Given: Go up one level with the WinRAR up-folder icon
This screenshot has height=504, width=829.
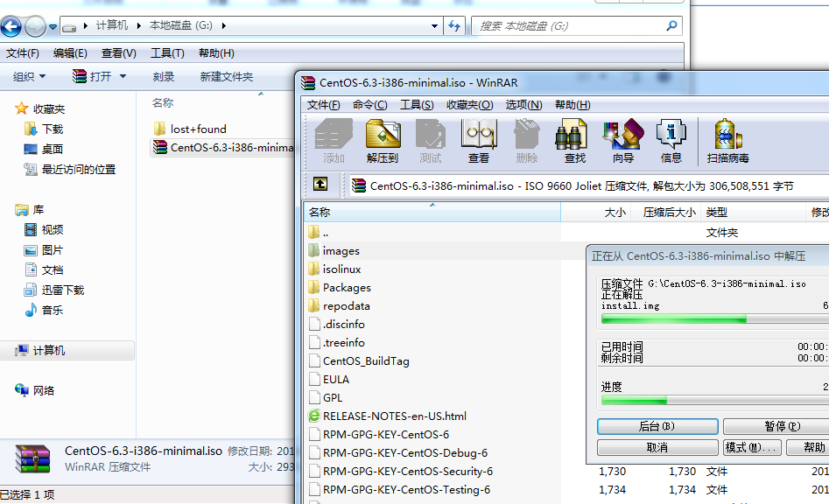Looking at the screenshot, I should click(x=320, y=184).
